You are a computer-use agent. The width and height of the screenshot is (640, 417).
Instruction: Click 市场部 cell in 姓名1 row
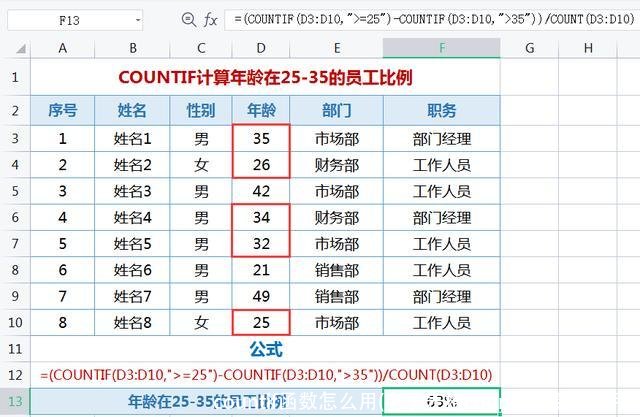tap(337, 139)
